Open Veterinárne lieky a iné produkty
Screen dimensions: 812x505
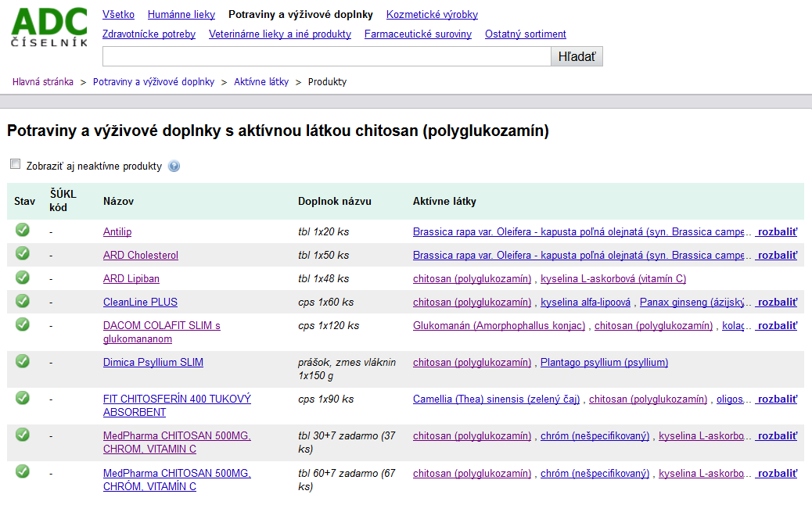[280, 34]
